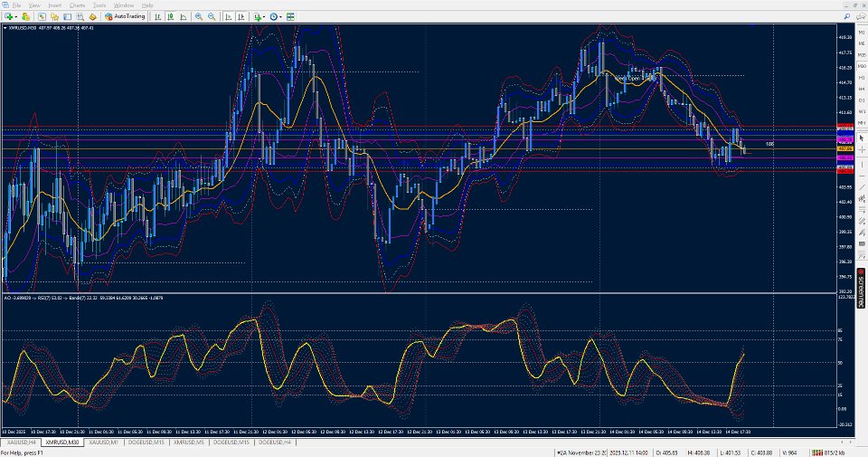Switch timeframe to MN
Viewport: 868px width, 457px height.
[862, 123]
